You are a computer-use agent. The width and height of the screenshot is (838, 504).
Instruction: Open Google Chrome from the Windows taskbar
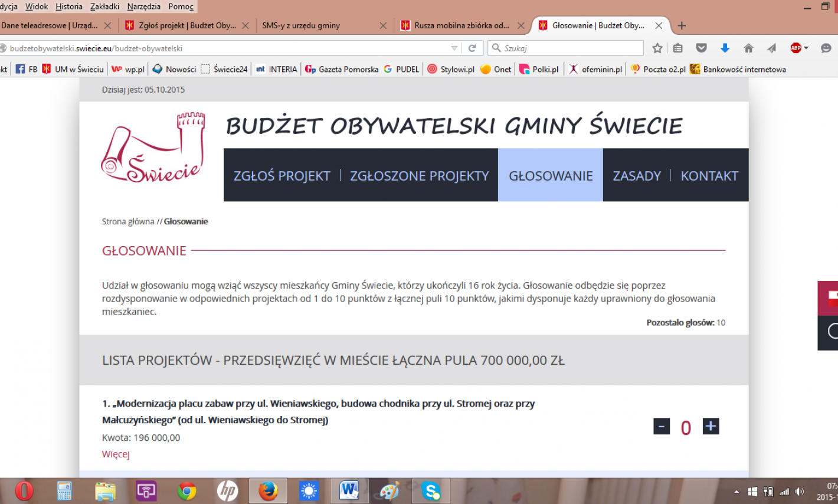[x=187, y=491]
